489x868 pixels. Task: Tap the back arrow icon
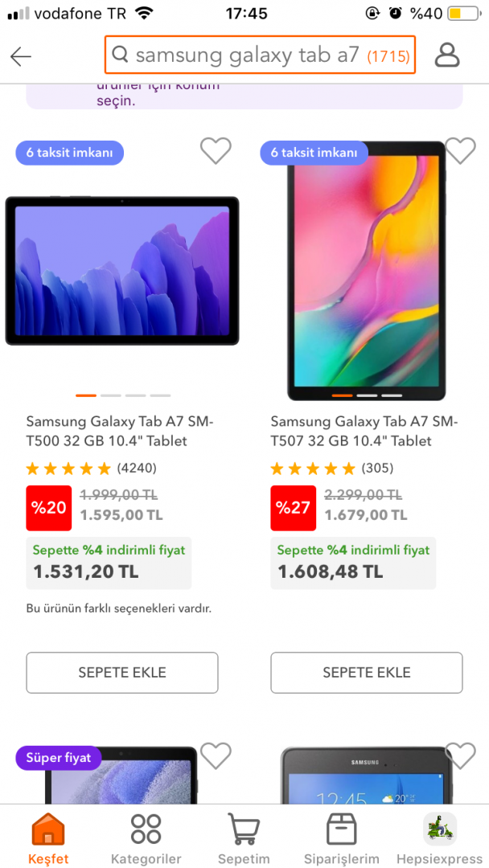[21, 55]
